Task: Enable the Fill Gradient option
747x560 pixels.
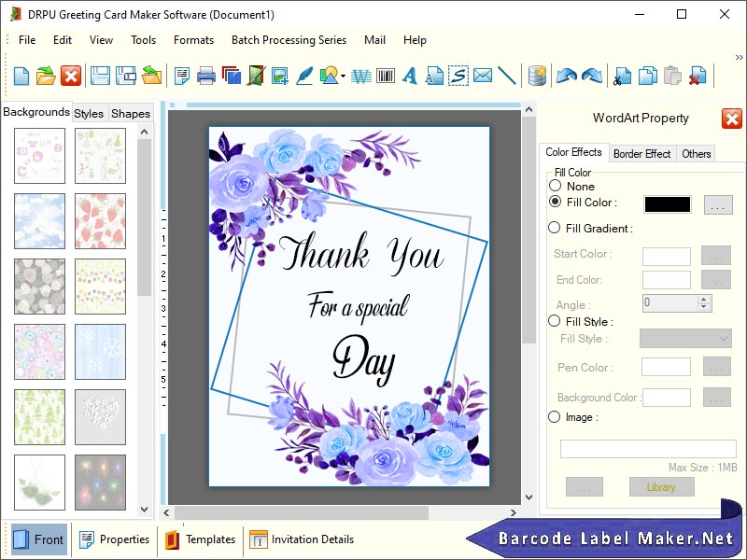Action: coord(557,228)
